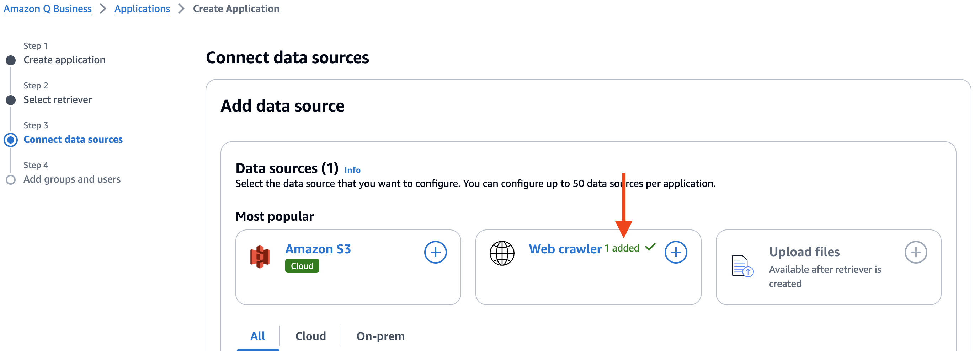Select the All tab
Screen dimensions: 980x351
(258, 336)
